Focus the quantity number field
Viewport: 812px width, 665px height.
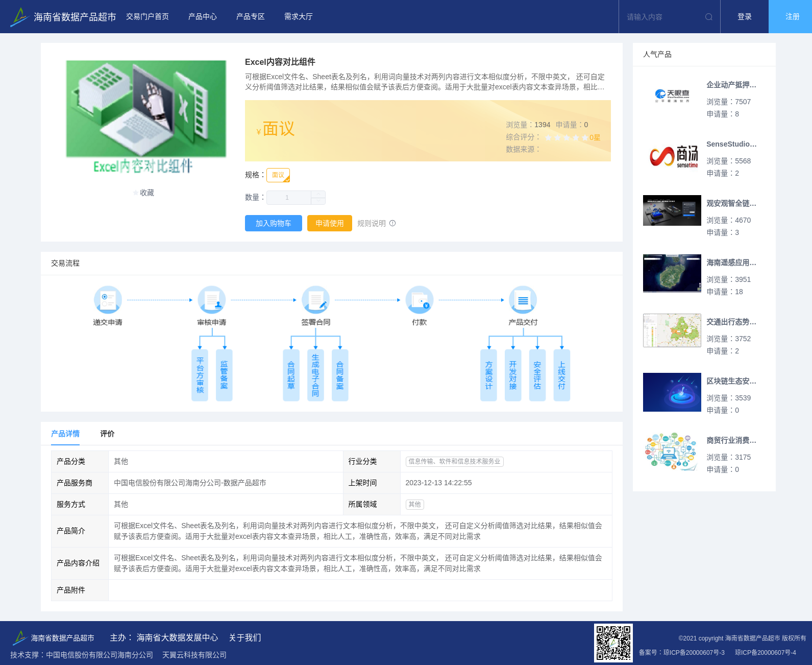pos(289,198)
